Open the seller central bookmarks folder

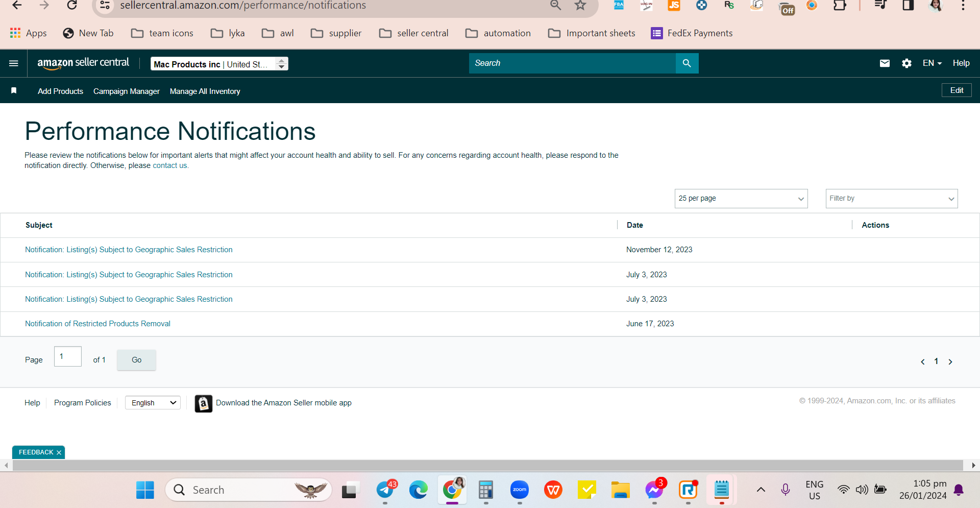click(413, 33)
